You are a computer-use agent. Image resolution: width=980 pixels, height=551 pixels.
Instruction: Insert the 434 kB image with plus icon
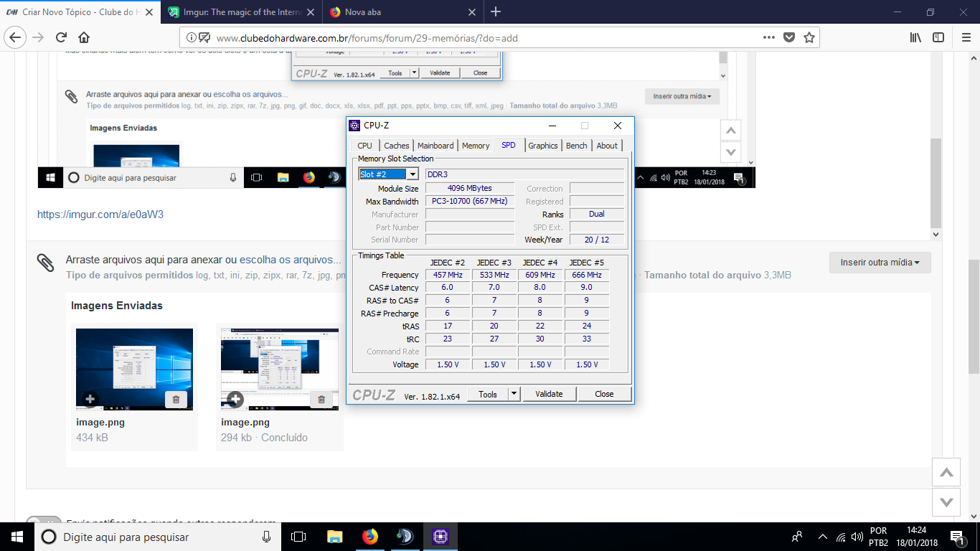pos(90,399)
